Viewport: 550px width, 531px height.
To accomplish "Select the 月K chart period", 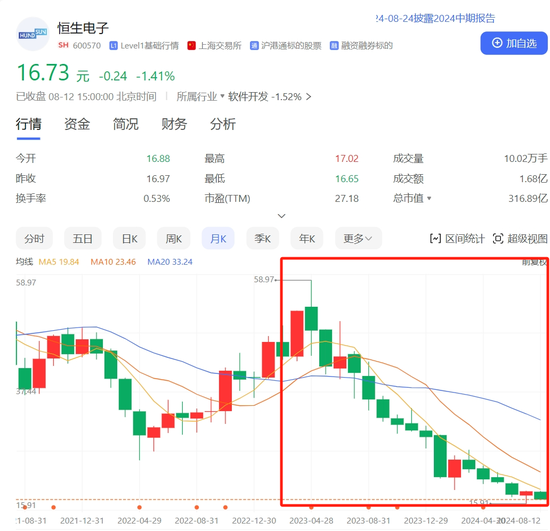I will 218,238.
